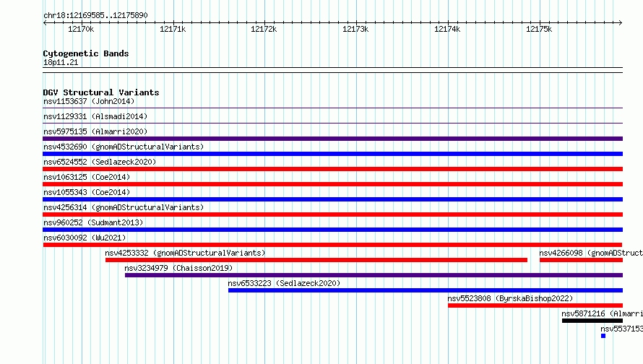
Task: Click the ruler's right arrowhead
Action: [621, 22]
